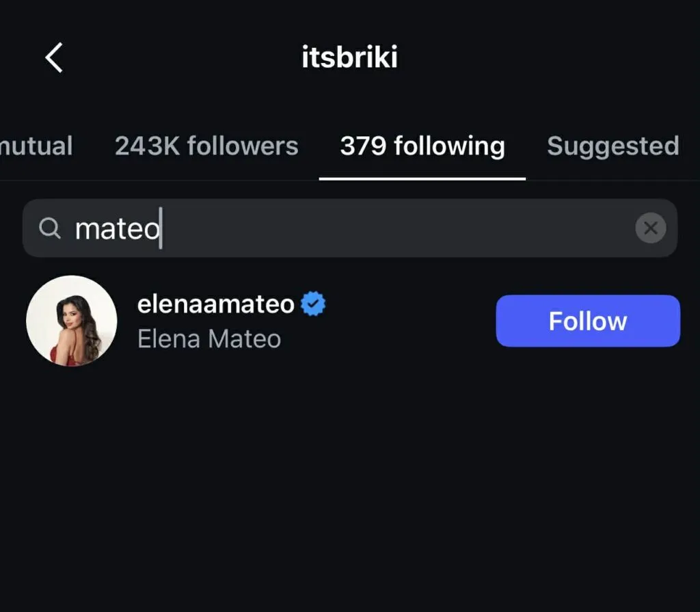Click the itsbriki header title
This screenshot has width=700, height=612.
(349, 57)
